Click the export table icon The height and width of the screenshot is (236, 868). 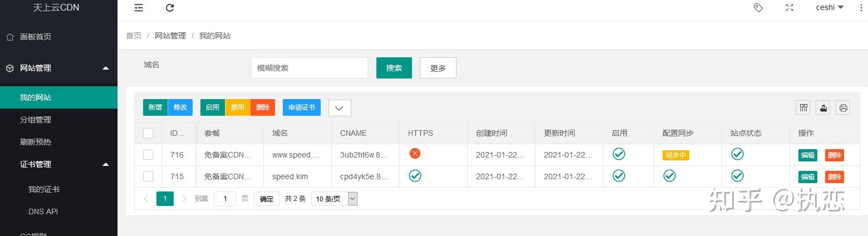tap(823, 108)
